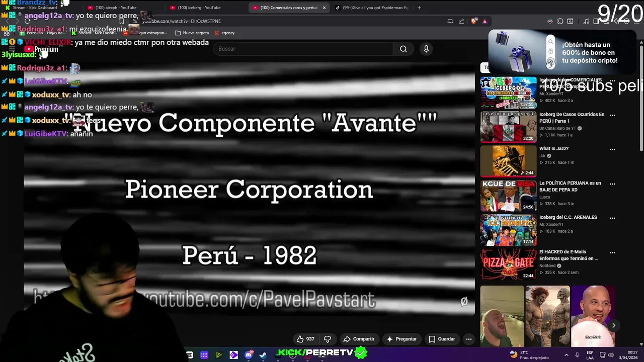The width and height of the screenshot is (644, 362).
Task: Open options menu for What Is Jazz? video
Action: pos(612,149)
